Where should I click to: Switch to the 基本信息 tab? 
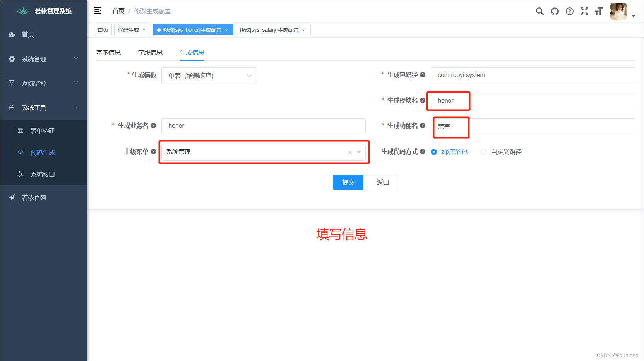point(108,52)
